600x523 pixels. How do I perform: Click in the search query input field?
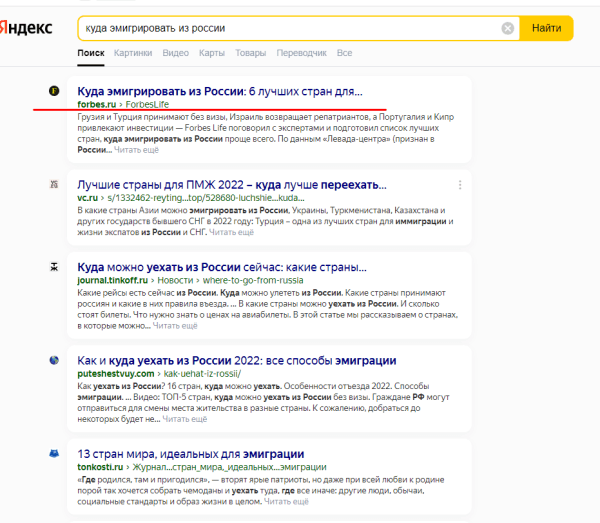[x=290, y=28]
